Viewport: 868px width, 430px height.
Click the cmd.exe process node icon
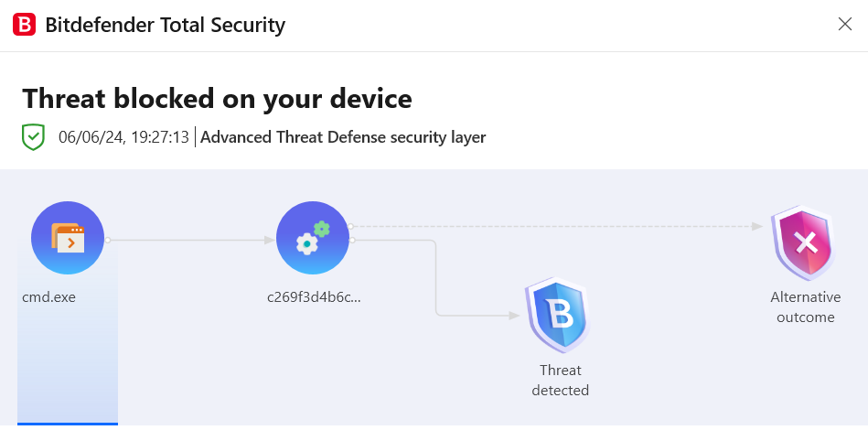point(68,238)
